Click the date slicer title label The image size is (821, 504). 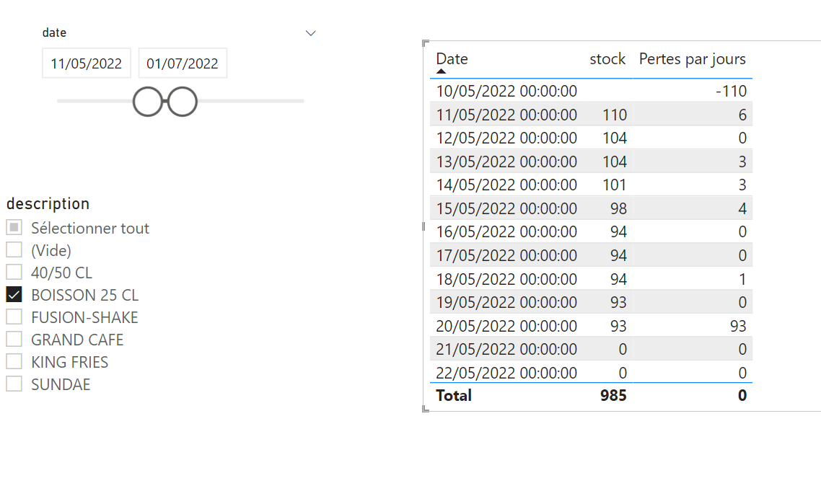54,32
